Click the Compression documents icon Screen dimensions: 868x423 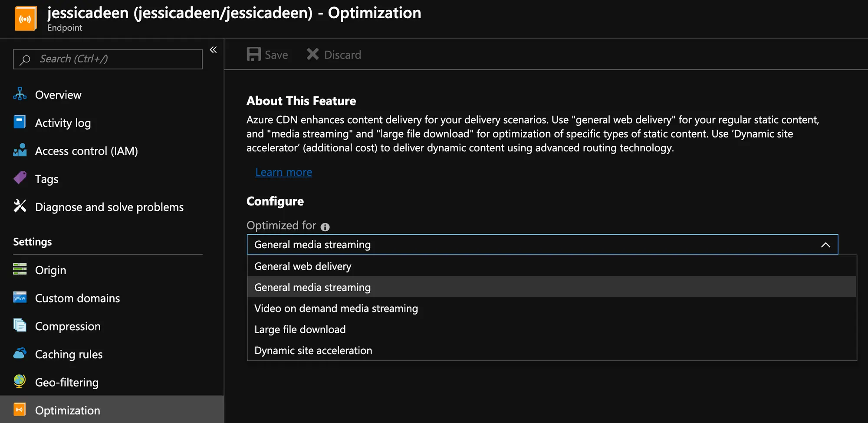tap(20, 325)
